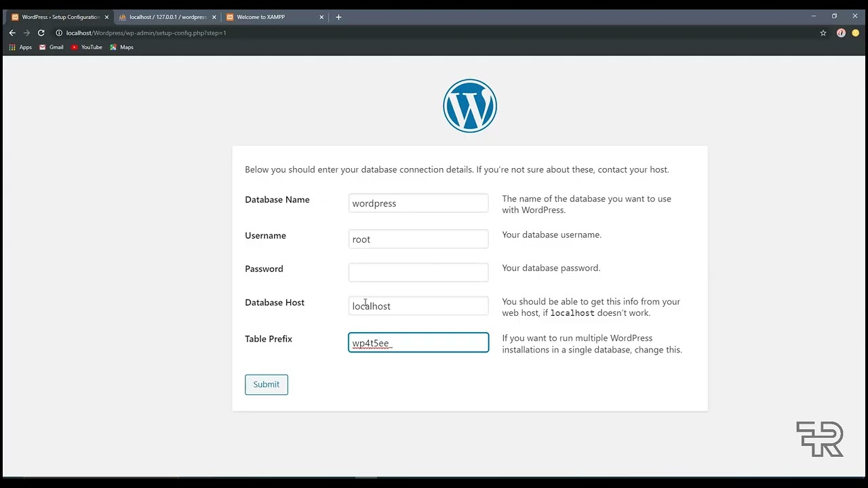Open the site information icon in address bar
The width and height of the screenshot is (868, 488).
point(59,33)
